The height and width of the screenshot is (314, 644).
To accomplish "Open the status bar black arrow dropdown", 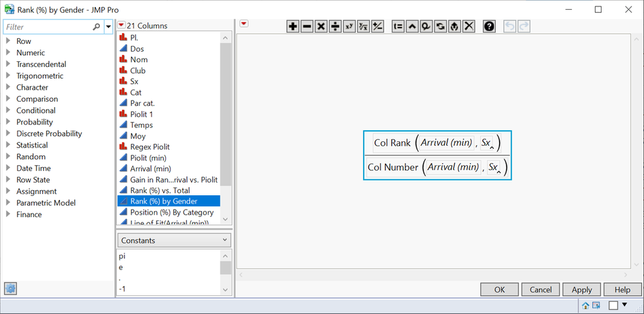I will click(625, 304).
